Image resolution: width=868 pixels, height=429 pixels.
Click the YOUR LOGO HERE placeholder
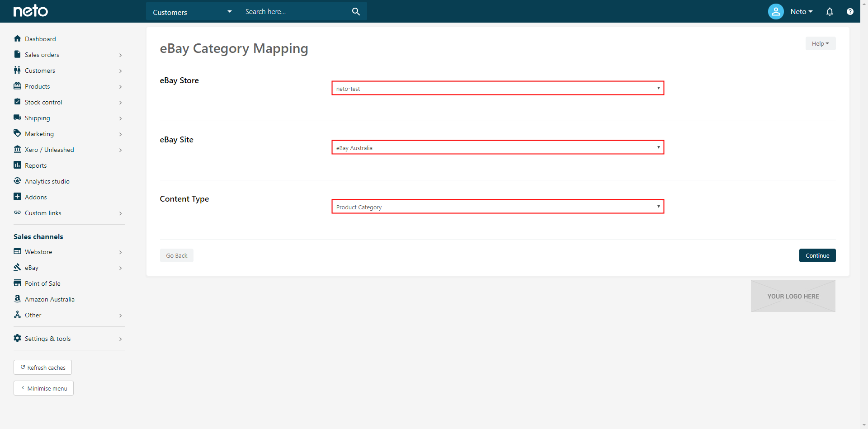[x=793, y=296]
